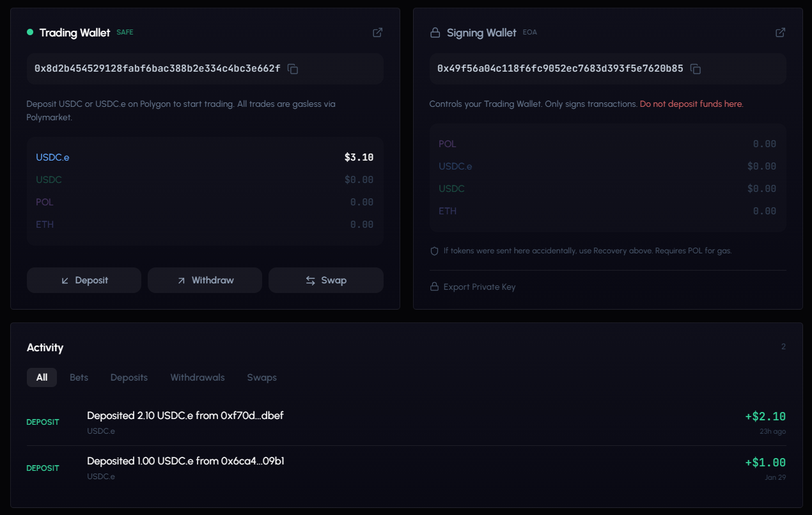
Task: Click the swap arrows icon on the Swap button
Action: point(309,280)
